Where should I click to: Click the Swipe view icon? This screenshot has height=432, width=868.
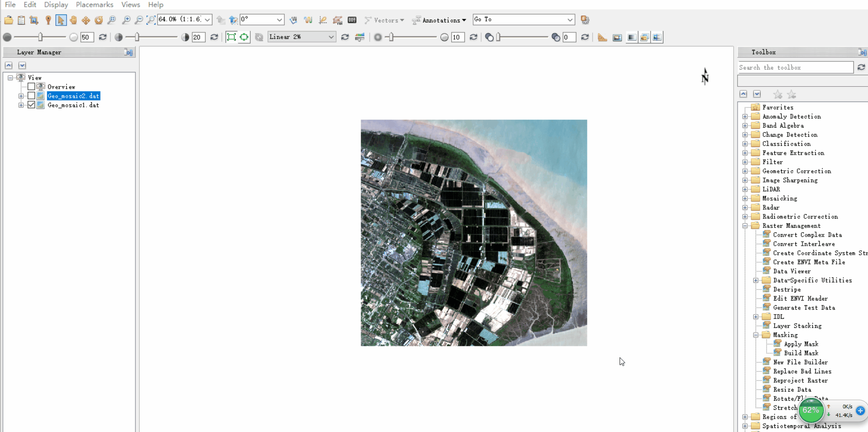point(657,37)
